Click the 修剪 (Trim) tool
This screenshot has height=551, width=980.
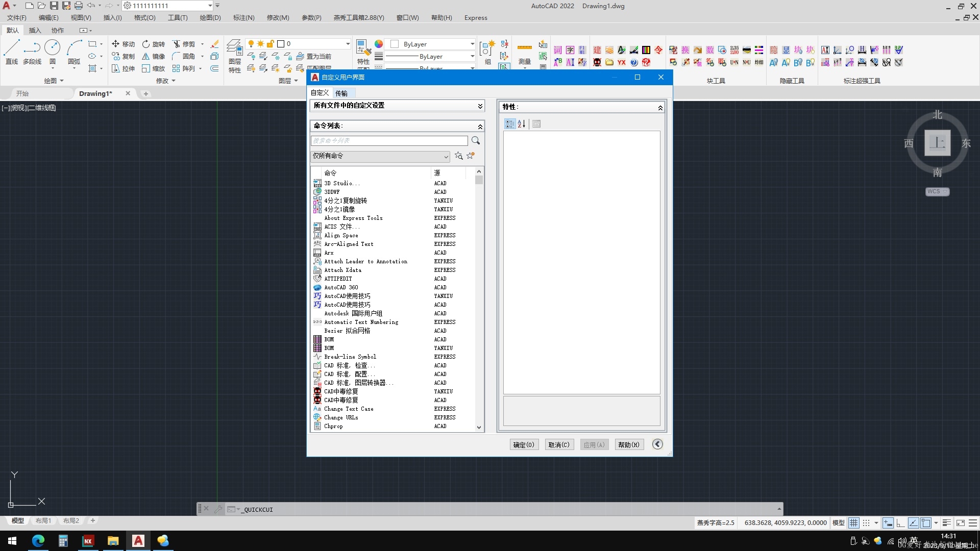(184, 44)
